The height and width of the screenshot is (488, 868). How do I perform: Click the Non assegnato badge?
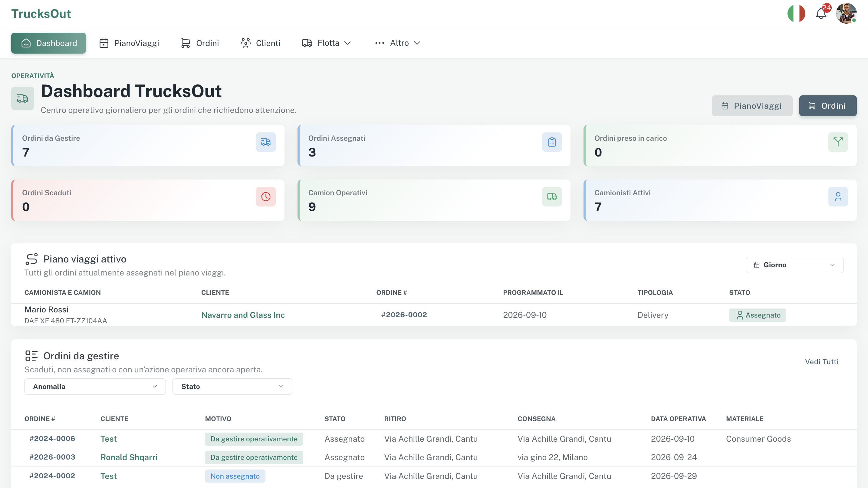(x=235, y=476)
